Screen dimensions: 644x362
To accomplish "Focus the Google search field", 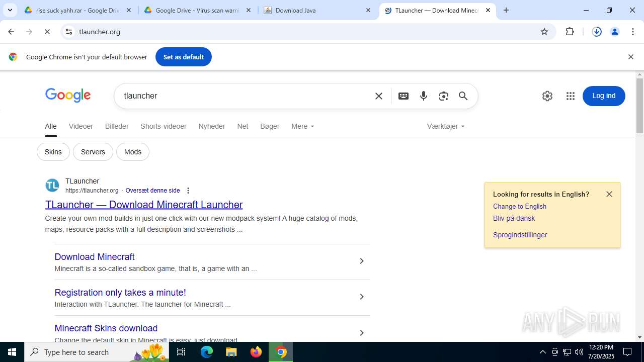I will pos(247,96).
